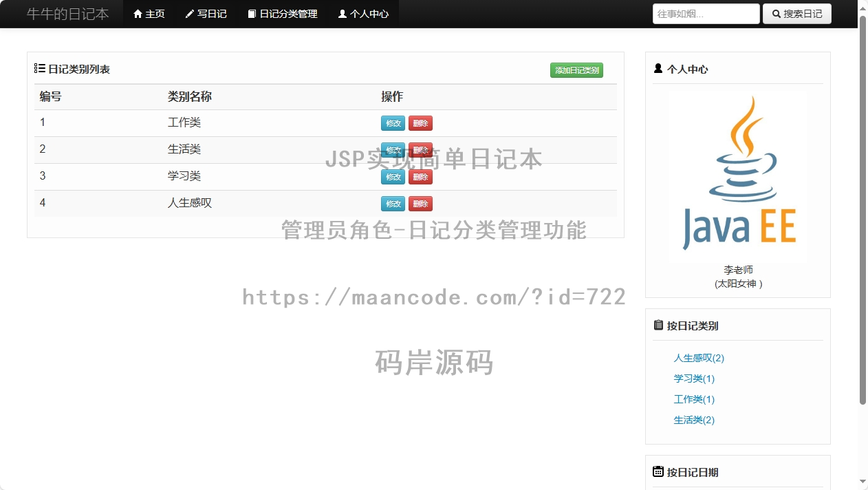Viewport: 868px width, 490px height.
Task: Click the 搜索日记 button
Action: (x=797, y=14)
